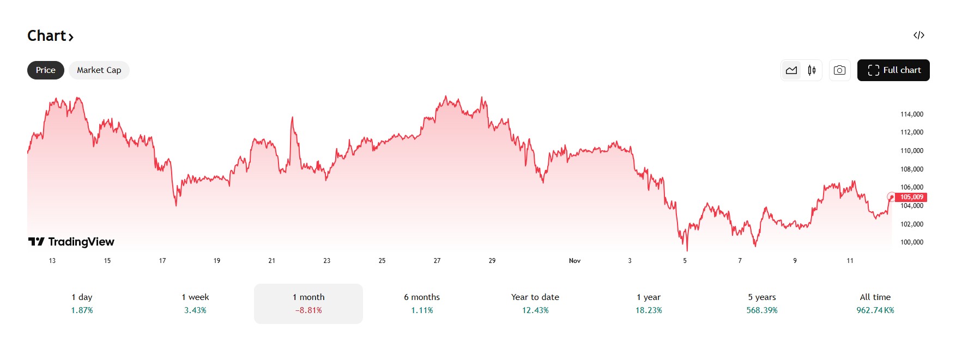Select the 1 day range
Screen dimensions: 980x355
coord(82,303)
